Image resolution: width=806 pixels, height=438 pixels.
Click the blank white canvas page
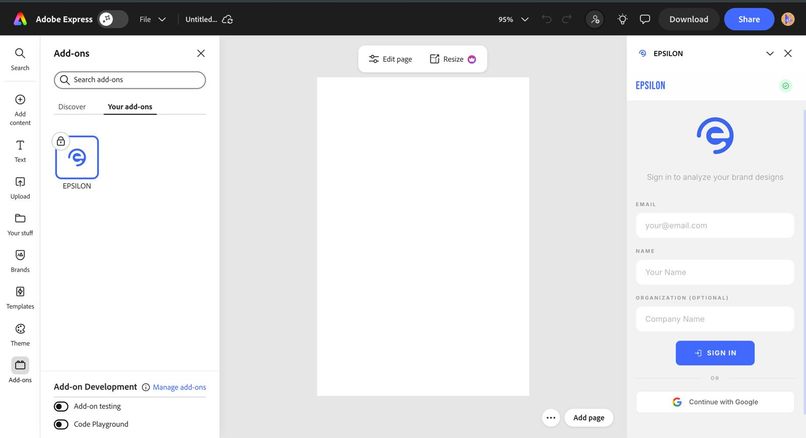(x=423, y=236)
